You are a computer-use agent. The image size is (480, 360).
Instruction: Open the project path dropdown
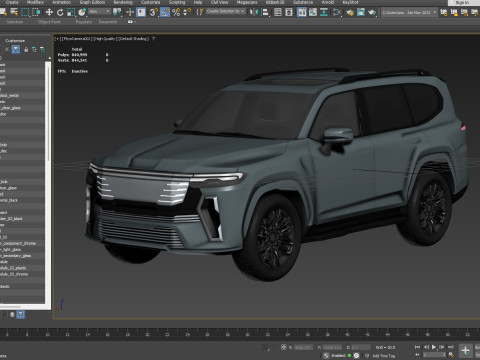click(409, 12)
